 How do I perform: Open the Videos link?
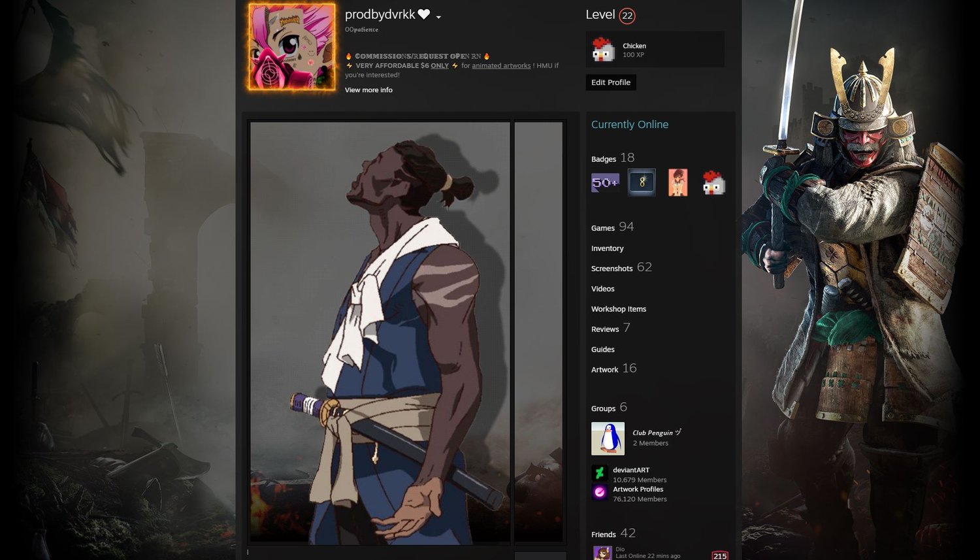(602, 289)
